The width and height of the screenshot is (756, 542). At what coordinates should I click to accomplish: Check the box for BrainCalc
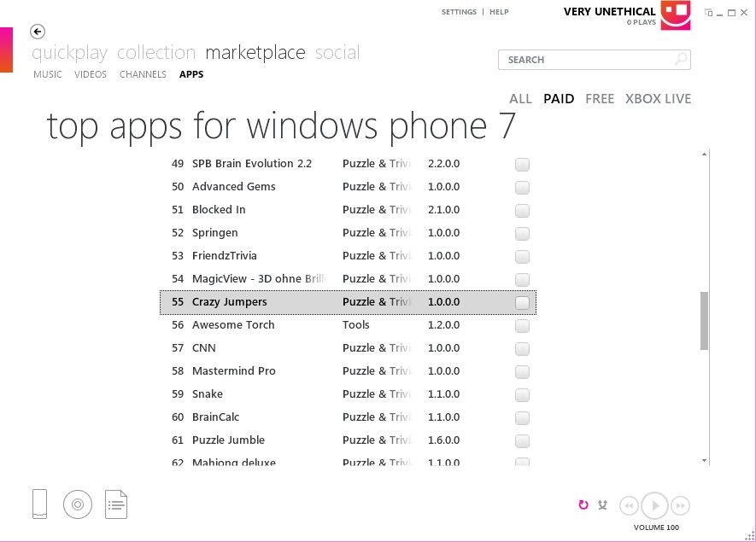[522, 418]
